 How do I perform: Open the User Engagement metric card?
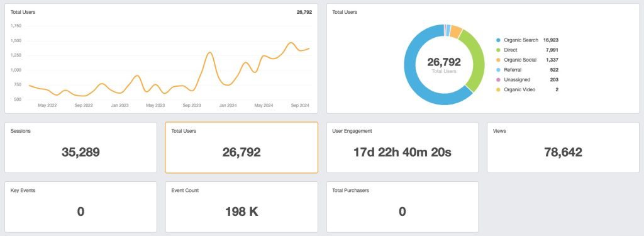pyautogui.click(x=402, y=147)
